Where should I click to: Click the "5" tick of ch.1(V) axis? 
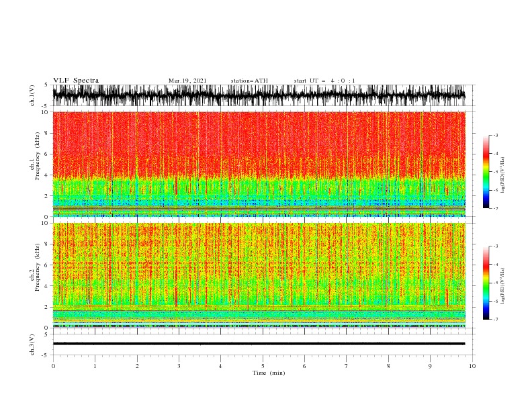click(46, 85)
